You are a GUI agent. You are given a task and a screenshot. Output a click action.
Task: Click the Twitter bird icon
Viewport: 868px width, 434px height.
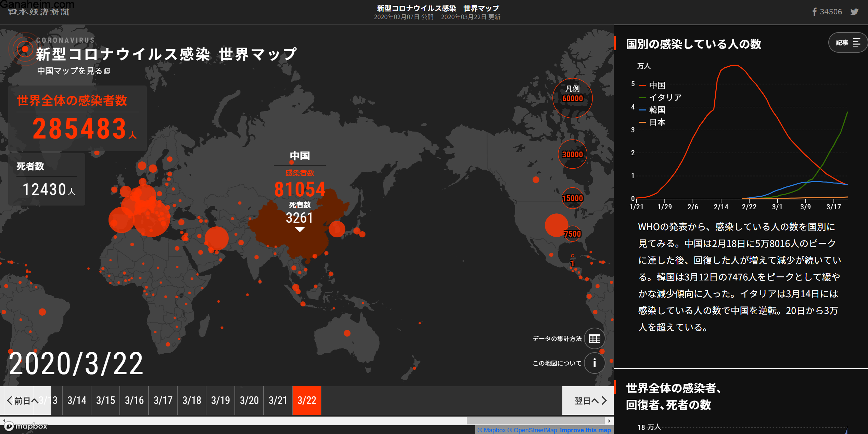click(x=854, y=12)
